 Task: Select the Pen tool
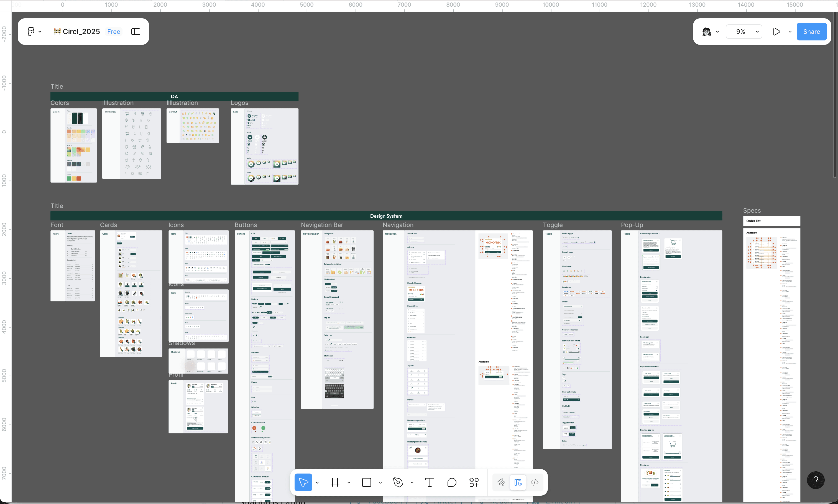point(398,482)
